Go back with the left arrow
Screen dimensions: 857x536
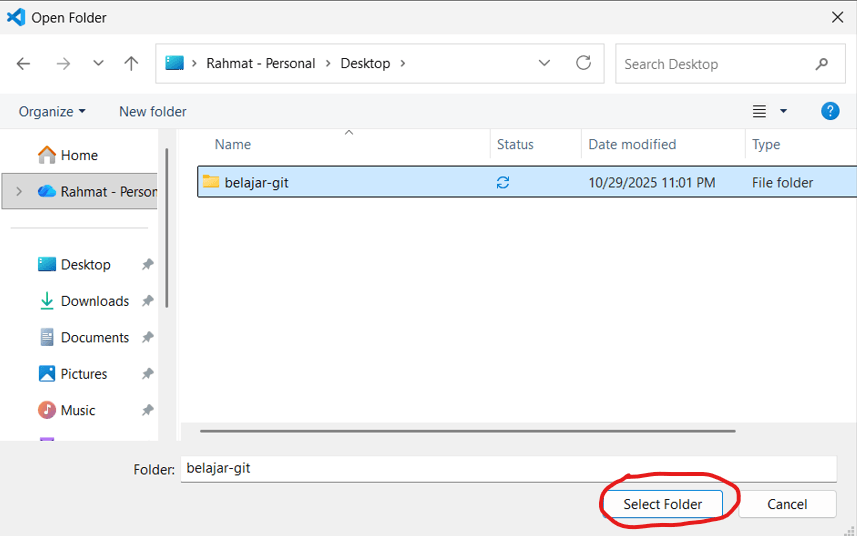pos(23,64)
